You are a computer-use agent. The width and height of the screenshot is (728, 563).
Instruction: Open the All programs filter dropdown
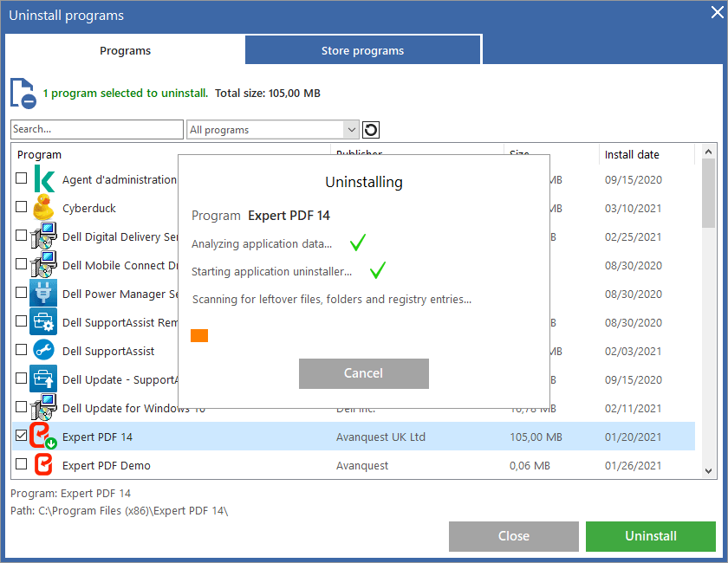273,130
